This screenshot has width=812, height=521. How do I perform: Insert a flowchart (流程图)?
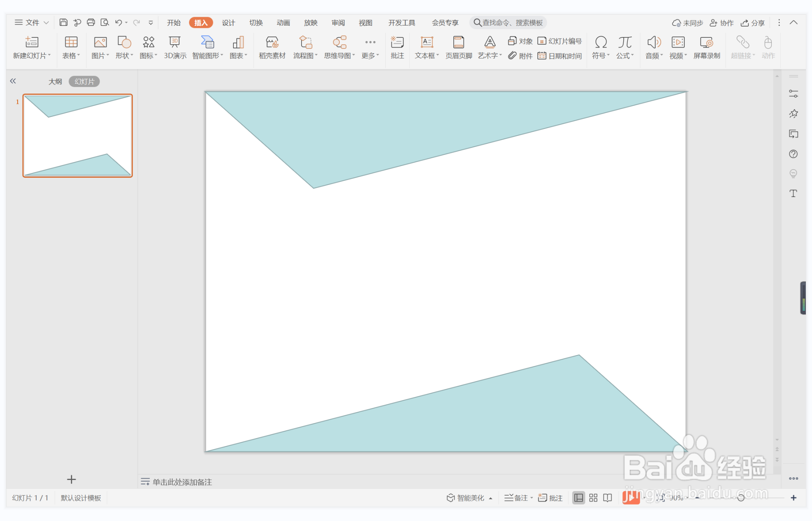pyautogui.click(x=305, y=48)
